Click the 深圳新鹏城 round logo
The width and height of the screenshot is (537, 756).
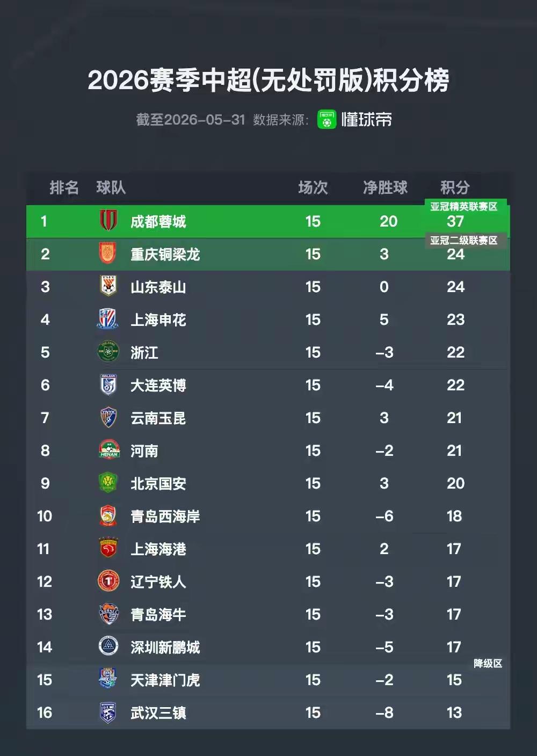point(108,646)
